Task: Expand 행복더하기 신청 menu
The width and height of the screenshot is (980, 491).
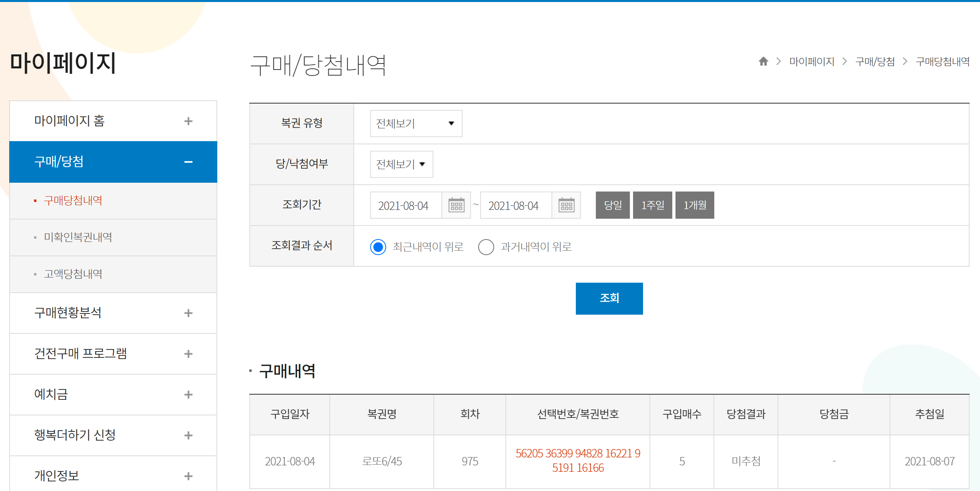Action: 188,435
